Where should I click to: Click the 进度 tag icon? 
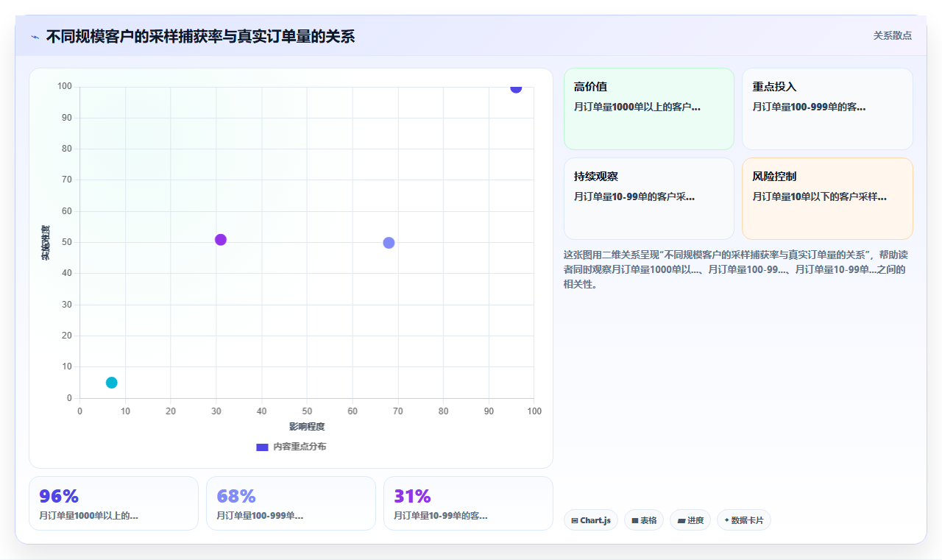[681, 520]
